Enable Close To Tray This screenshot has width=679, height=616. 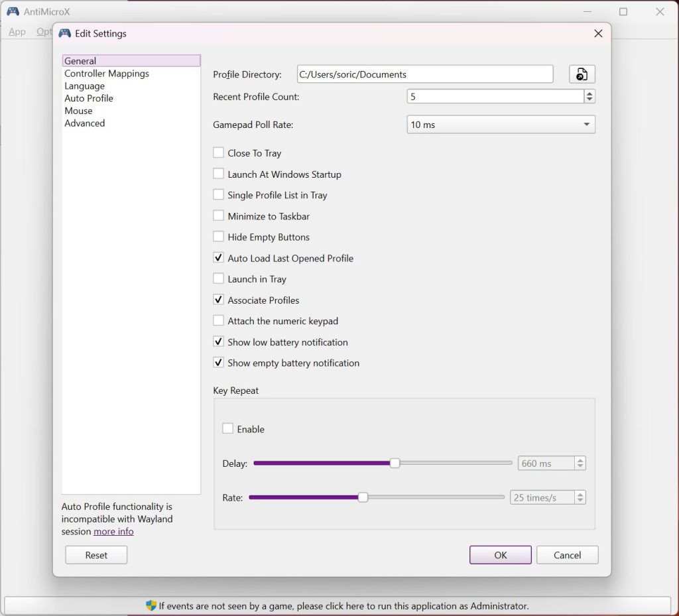[218, 153]
